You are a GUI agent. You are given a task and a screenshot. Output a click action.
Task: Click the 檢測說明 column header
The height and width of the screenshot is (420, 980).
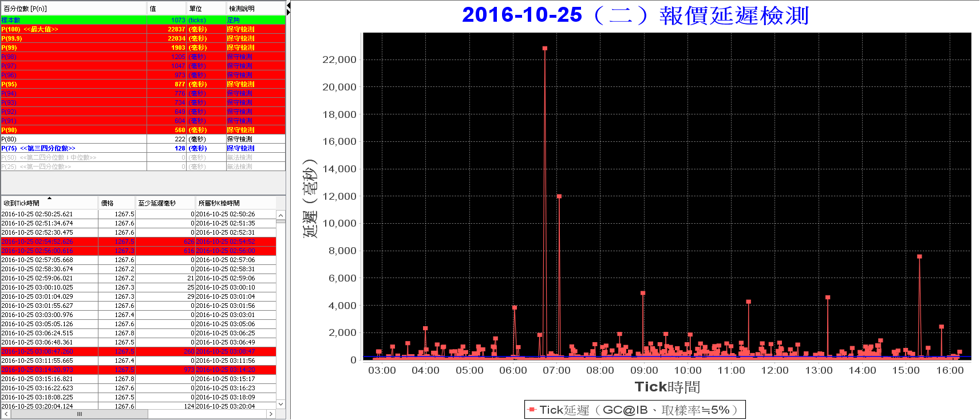click(255, 9)
